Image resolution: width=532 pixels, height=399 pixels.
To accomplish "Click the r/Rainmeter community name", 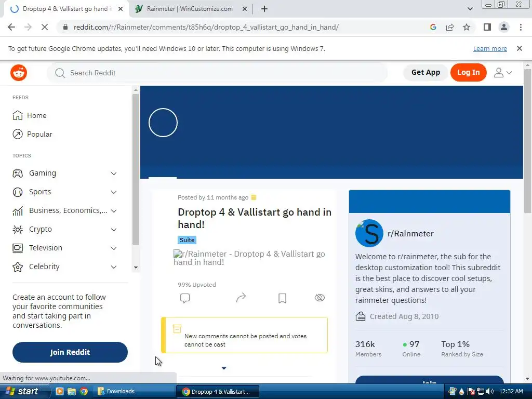I will [x=410, y=233].
